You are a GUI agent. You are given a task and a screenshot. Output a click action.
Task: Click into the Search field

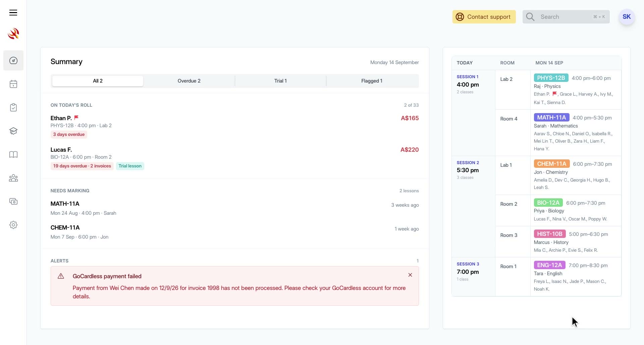(566, 17)
